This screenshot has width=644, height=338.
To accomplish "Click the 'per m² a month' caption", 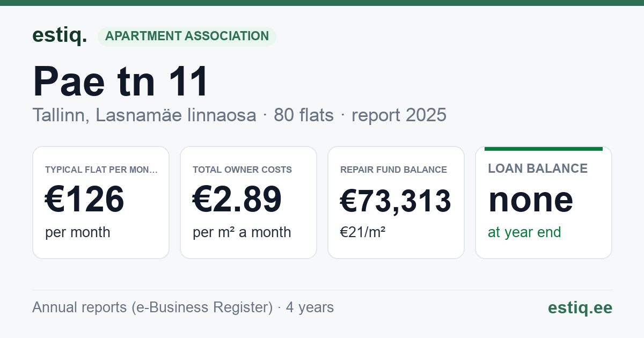I will [x=242, y=232].
